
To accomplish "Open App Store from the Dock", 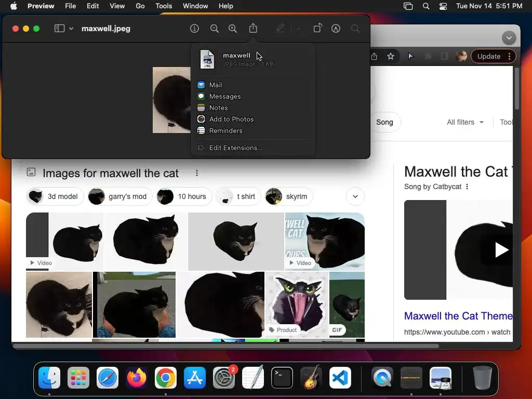I will tap(195, 378).
